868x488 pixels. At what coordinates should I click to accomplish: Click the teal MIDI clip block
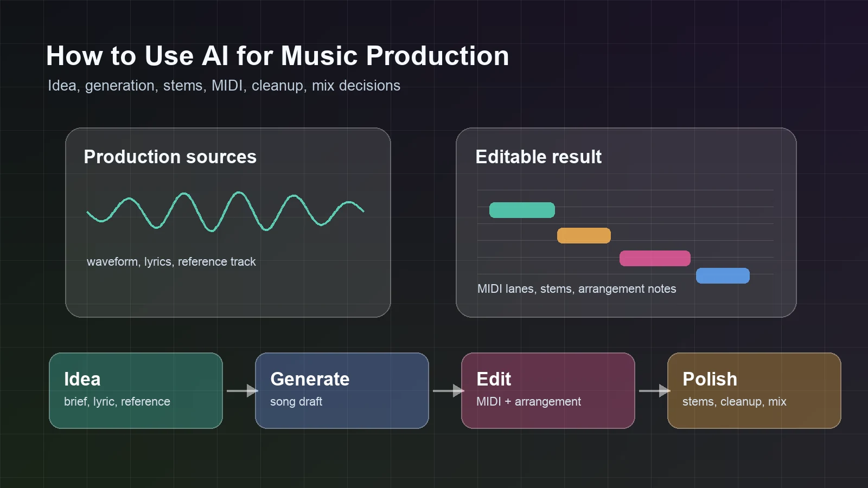point(522,210)
